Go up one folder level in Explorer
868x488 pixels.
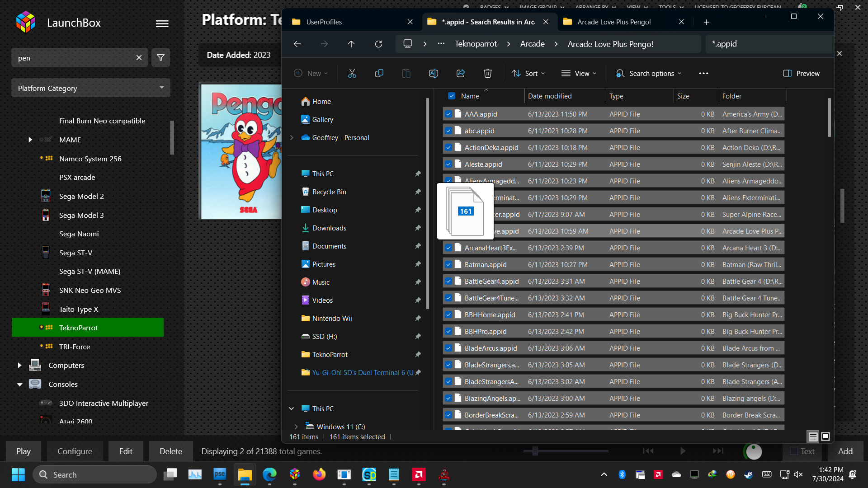coord(351,44)
